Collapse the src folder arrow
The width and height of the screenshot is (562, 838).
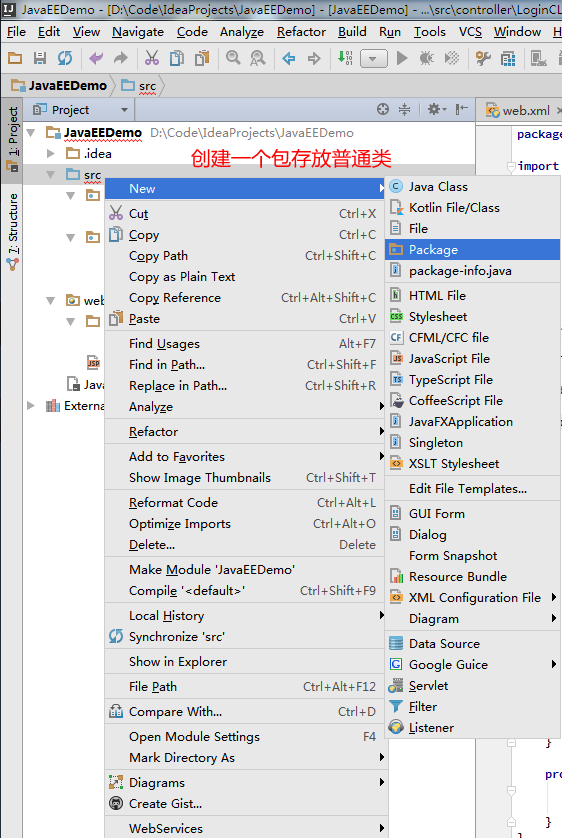point(51,175)
